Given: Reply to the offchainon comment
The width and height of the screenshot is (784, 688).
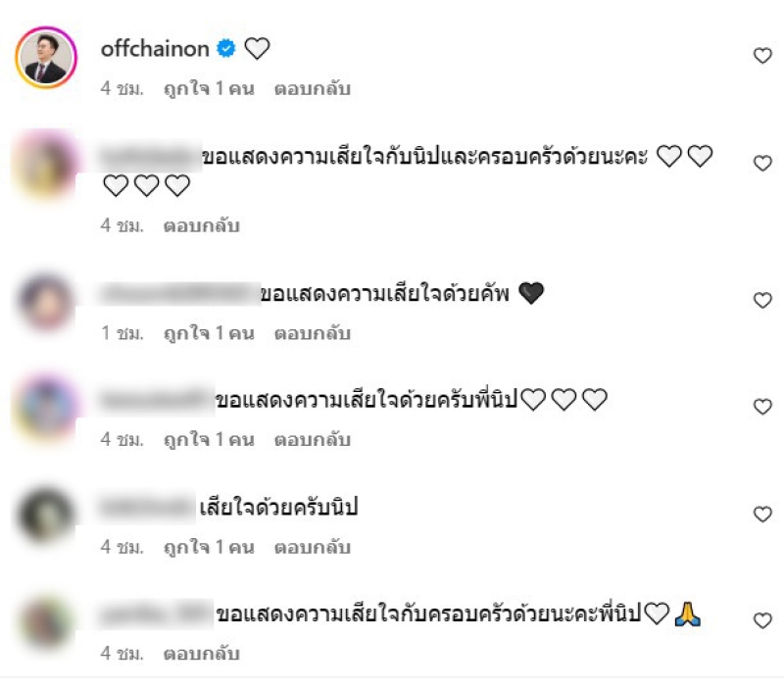Looking at the screenshot, I should (313, 88).
